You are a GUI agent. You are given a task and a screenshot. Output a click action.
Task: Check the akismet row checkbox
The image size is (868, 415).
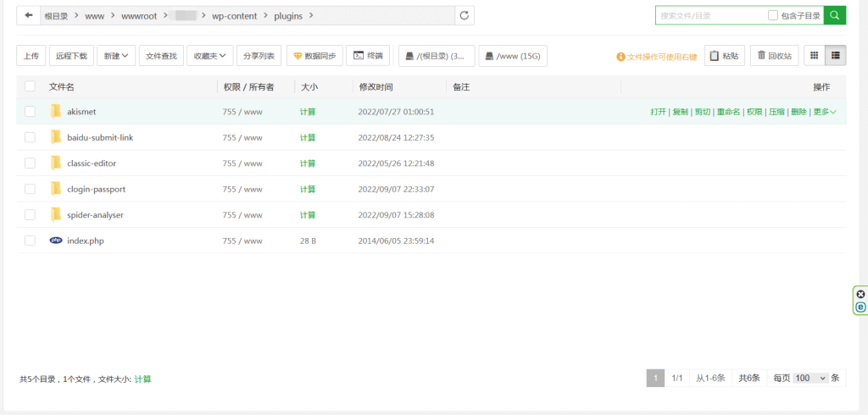pos(30,111)
